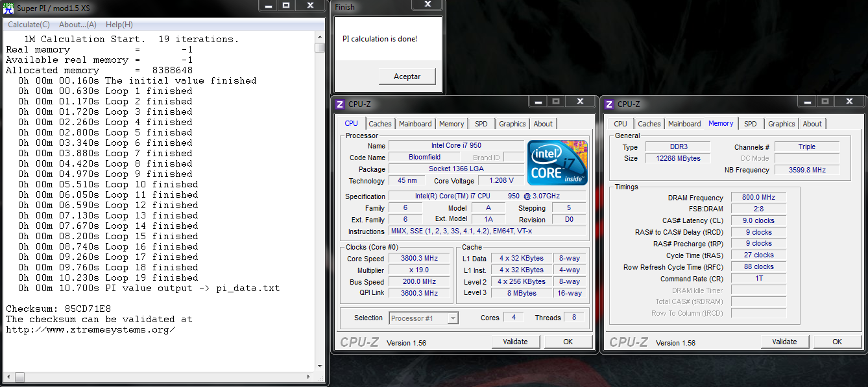Click the Socket 1366 LGA package field

[456, 169]
